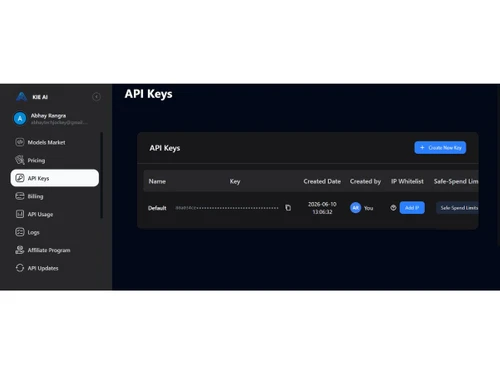Click the Pricing sidebar icon

pos(20,160)
